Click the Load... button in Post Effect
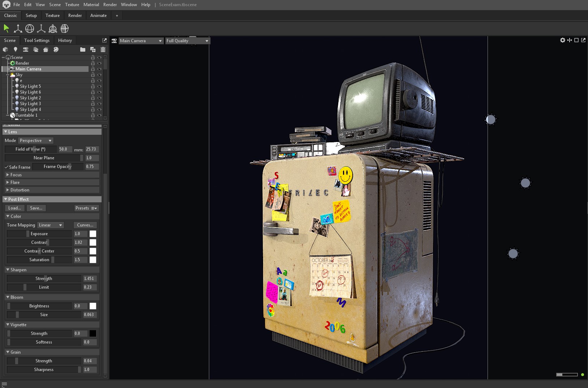Screen dimensions: 588x388 tap(15, 208)
